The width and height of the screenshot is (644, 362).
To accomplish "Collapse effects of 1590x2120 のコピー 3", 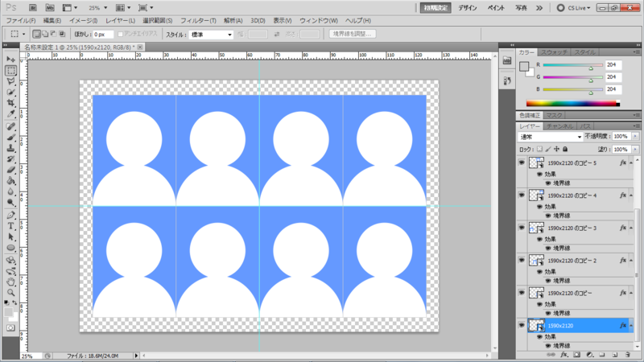I will pyautogui.click(x=631, y=228).
